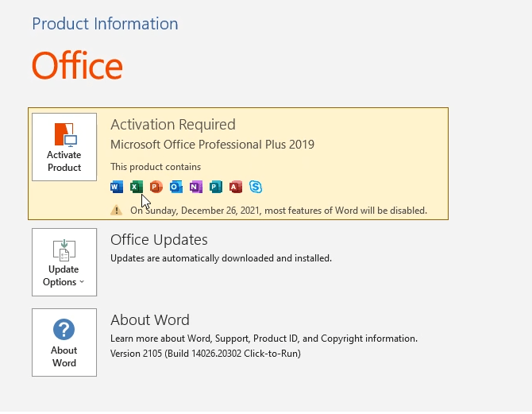Select the Activation Required heading
Image resolution: width=532 pixels, height=414 pixels.
172,124
